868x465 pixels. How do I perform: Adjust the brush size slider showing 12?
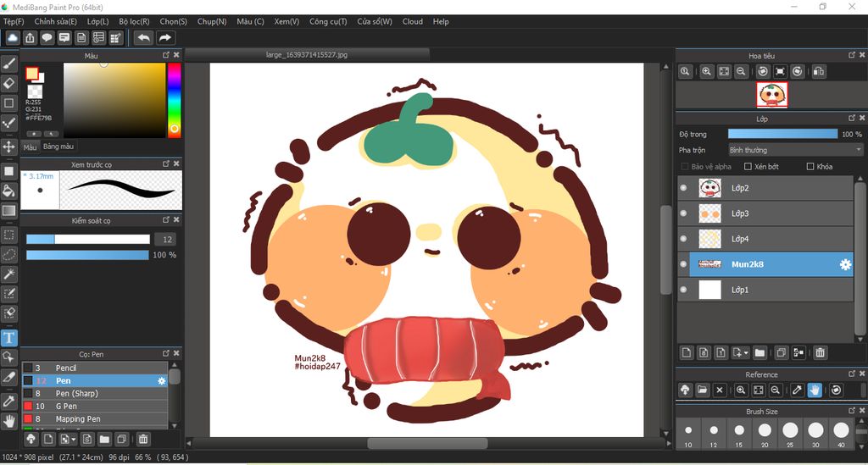coord(88,240)
